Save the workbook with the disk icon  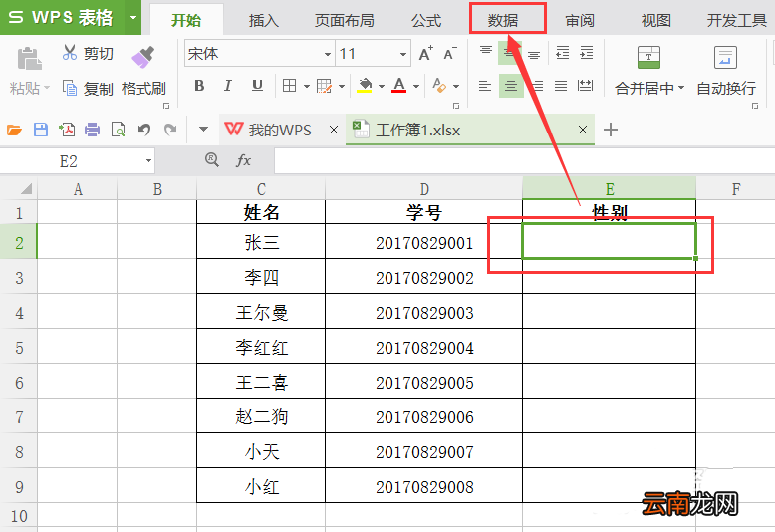click(41, 131)
